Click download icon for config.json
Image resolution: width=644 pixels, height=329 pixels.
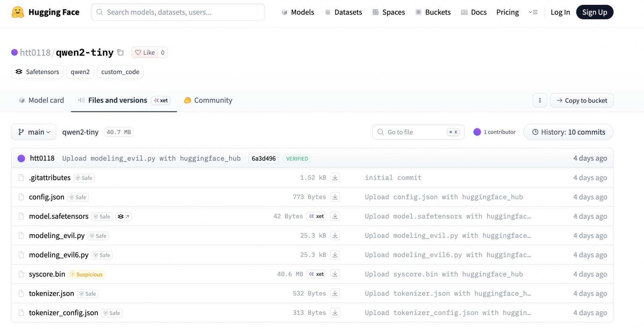[x=335, y=197]
